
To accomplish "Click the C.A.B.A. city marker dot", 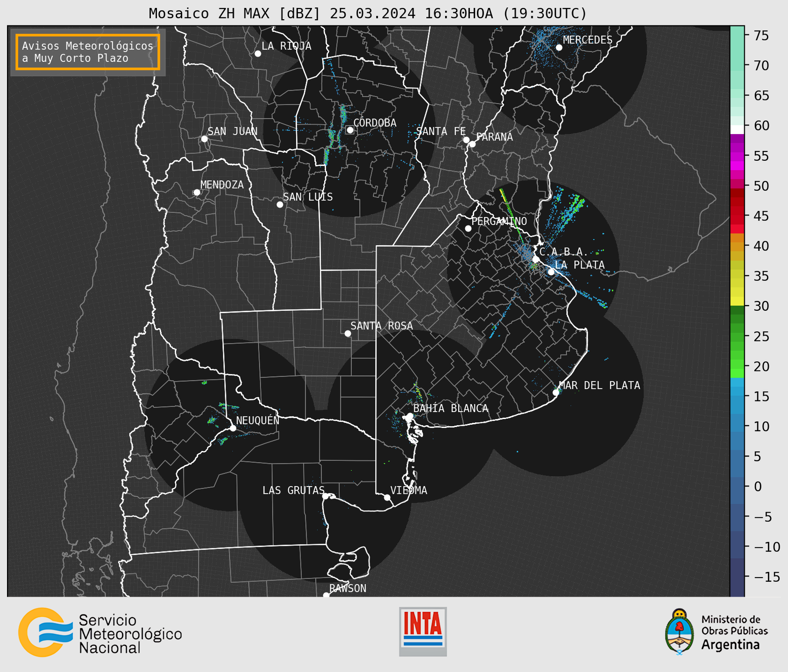I will pyautogui.click(x=536, y=259).
